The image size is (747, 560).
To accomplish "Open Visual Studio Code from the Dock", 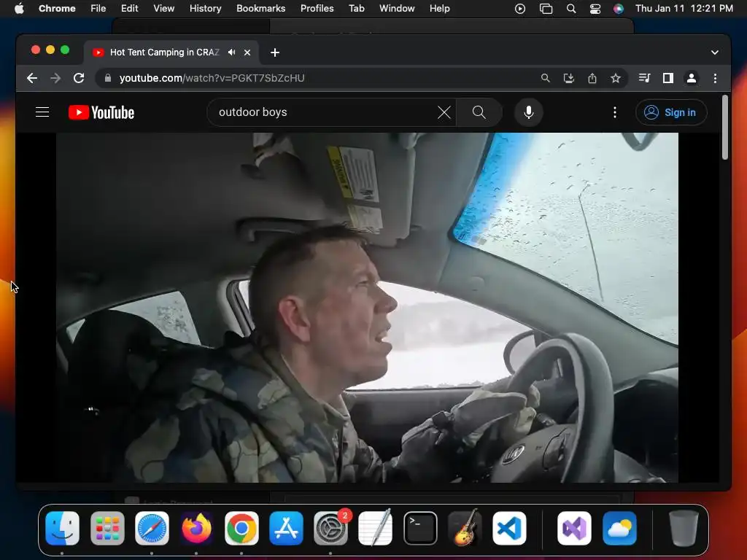I will pyautogui.click(x=509, y=528).
